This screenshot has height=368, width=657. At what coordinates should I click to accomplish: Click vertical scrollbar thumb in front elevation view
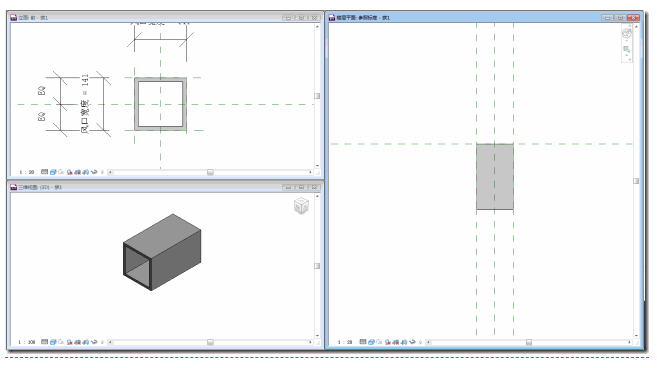click(317, 96)
